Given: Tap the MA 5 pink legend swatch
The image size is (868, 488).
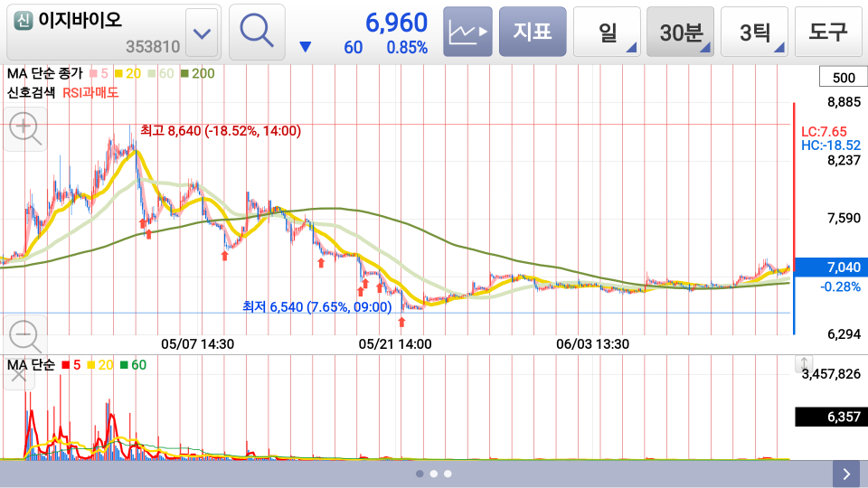Looking at the screenshot, I should 93,73.
